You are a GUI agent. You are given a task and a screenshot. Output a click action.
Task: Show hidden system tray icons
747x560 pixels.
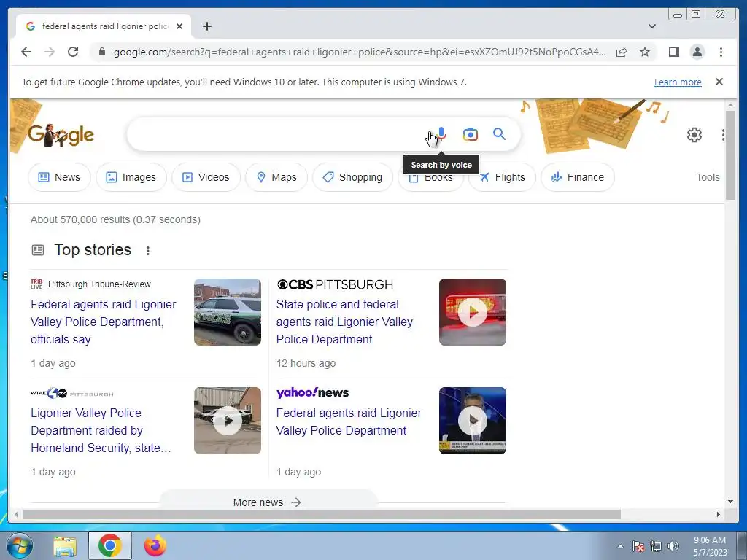click(x=620, y=547)
